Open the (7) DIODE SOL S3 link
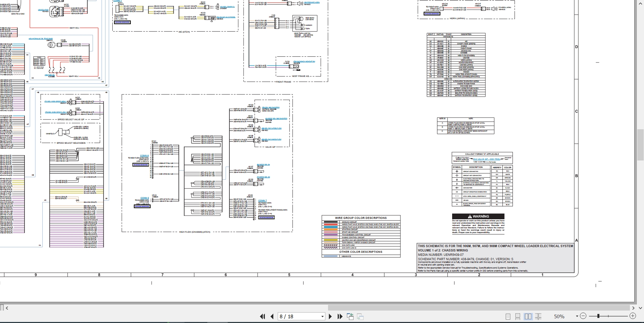Screen dimensions: 644x323 coord(263,177)
